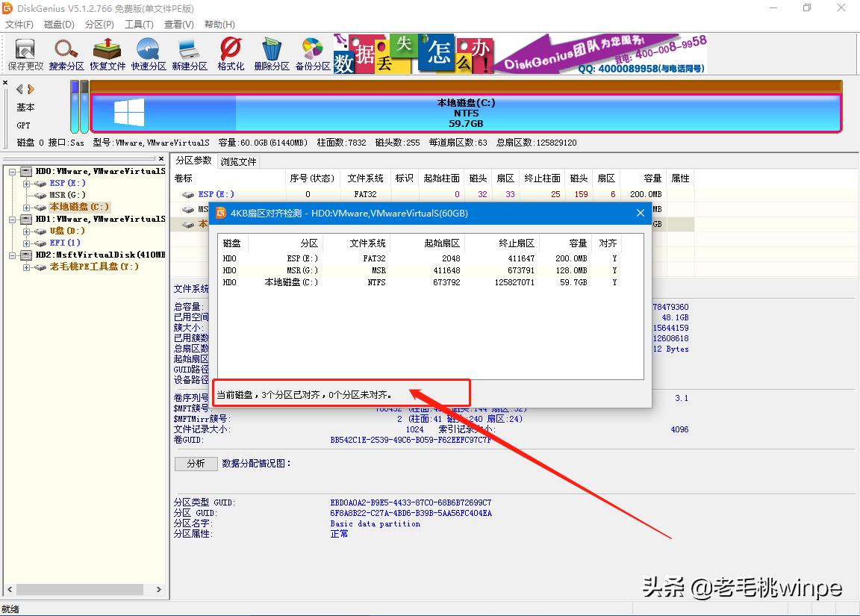The height and width of the screenshot is (616, 860).
Task: Open the 文件(F) menu
Action: coord(19,25)
